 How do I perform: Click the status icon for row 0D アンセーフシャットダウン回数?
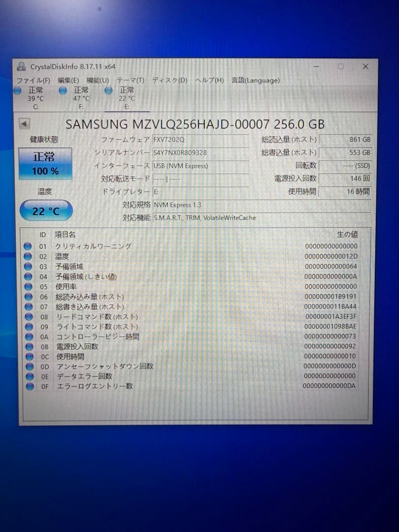pos(30,366)
